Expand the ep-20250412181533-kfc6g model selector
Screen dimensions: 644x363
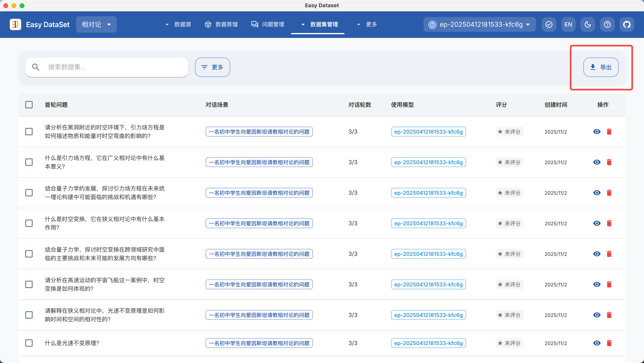coord(479,24)
